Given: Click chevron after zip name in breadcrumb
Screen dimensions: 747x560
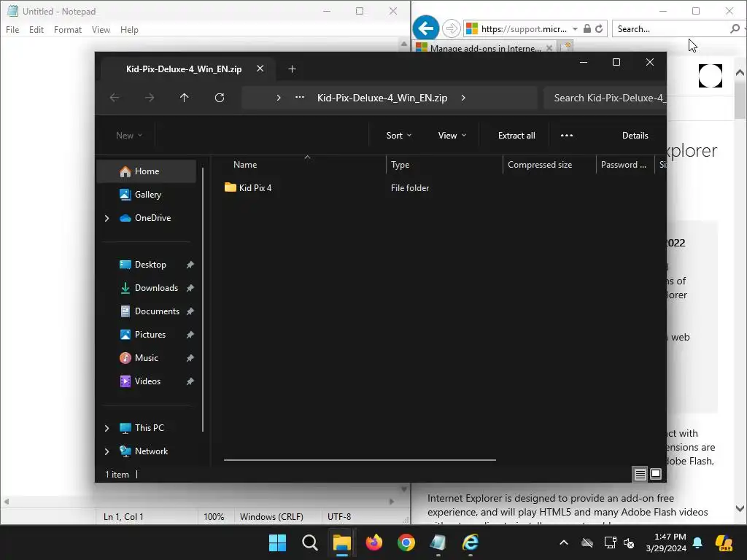Looking at the screenshot, I should [x=463, y=98].
